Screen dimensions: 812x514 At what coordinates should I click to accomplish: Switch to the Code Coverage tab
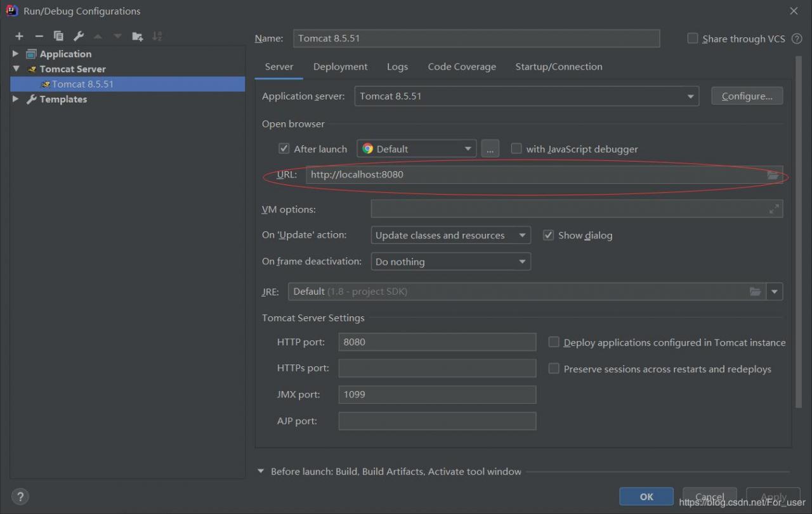462,67
